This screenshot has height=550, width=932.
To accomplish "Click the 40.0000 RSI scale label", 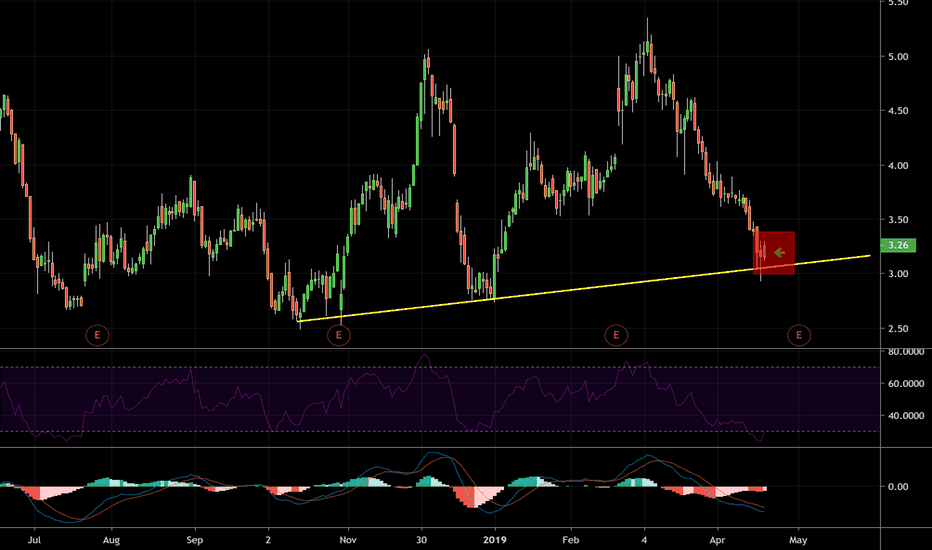I will pyautogui.click(x=906, y=416).
